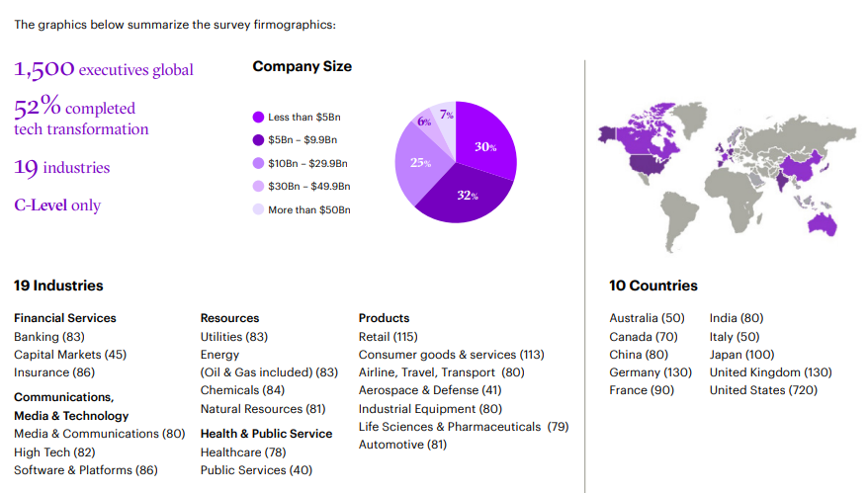This screenshot has height=493, width=868.
Task: Click the Retail (115) industry entry
Action: pos(388,337)
